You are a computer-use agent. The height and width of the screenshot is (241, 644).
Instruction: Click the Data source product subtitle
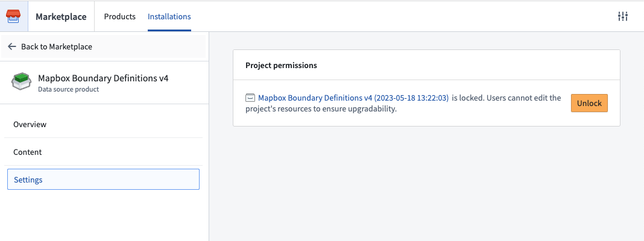[68, 89]
